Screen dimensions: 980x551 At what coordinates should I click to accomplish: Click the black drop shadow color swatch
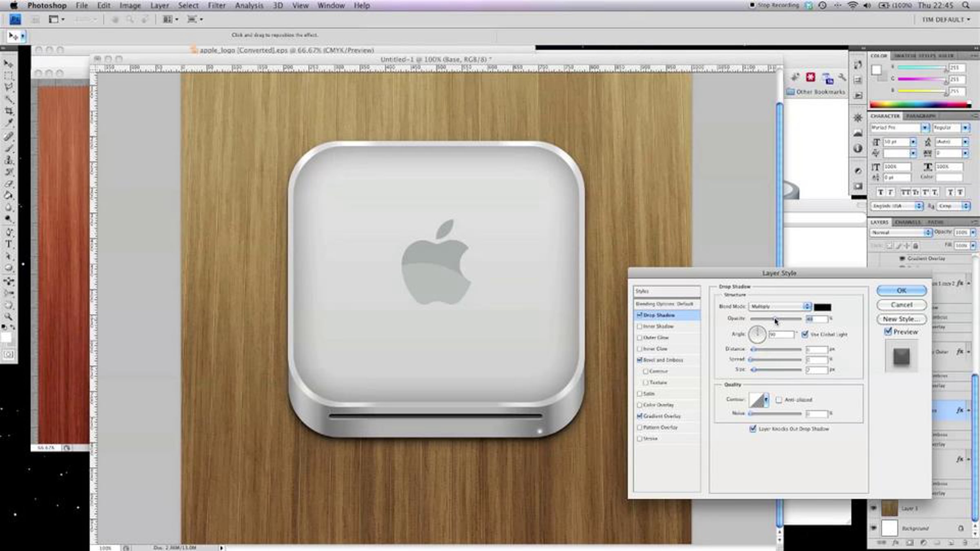tap(822, 307)
